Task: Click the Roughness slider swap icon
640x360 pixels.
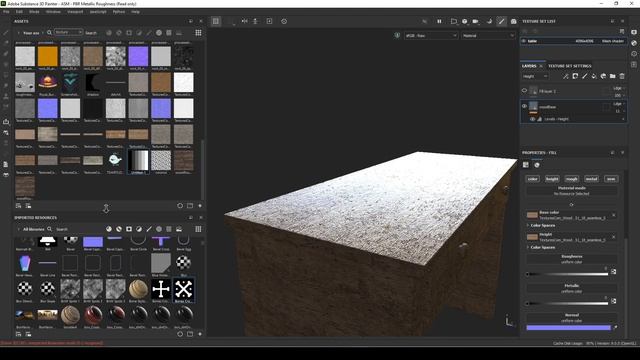Action: pos(613,272)
